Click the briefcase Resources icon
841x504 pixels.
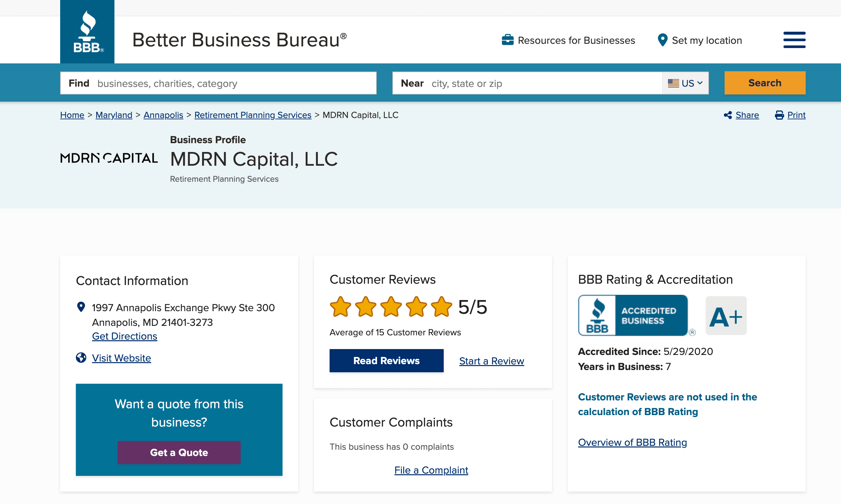click(507, 40)
